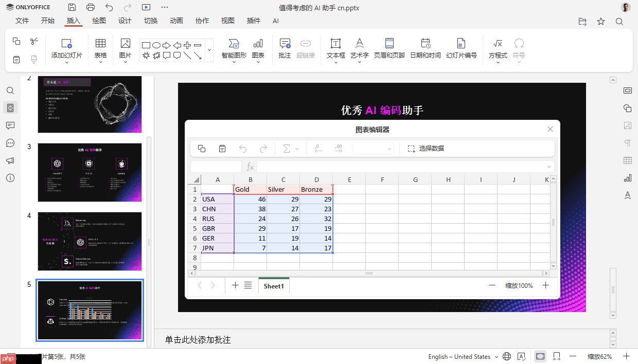Open the AI menu tab

[276, 21]
